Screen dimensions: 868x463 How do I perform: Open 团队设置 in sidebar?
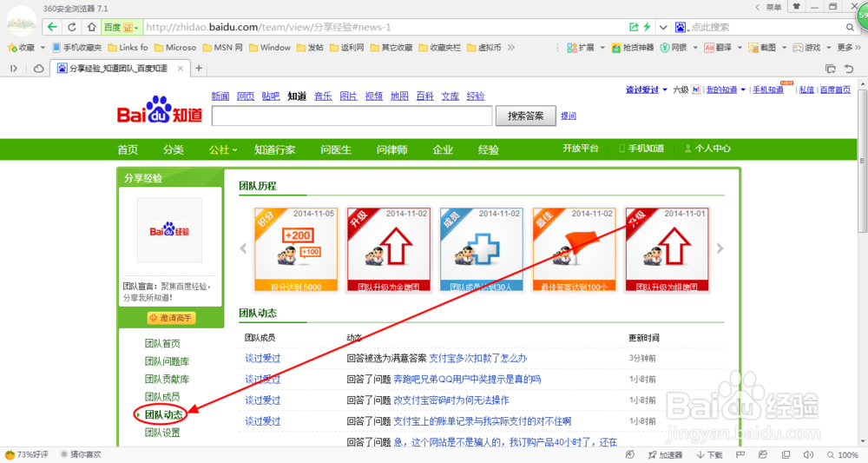point(162,433)
